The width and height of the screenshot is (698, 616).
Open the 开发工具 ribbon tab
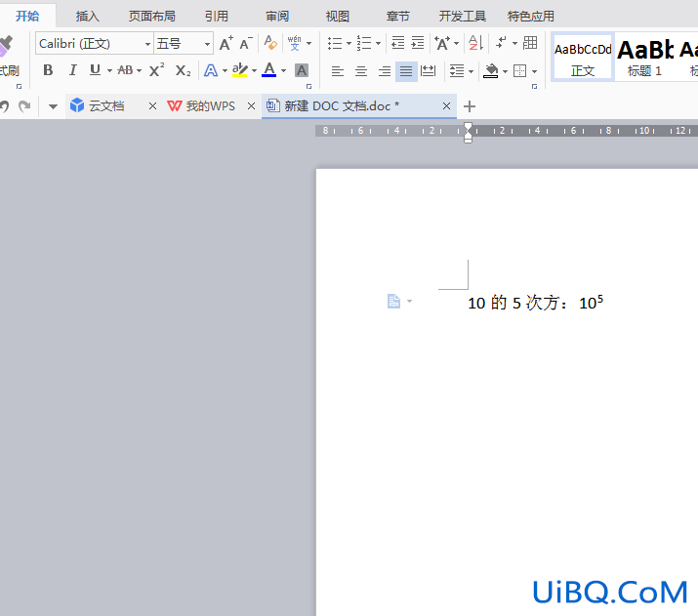click(x=463, y=17)
